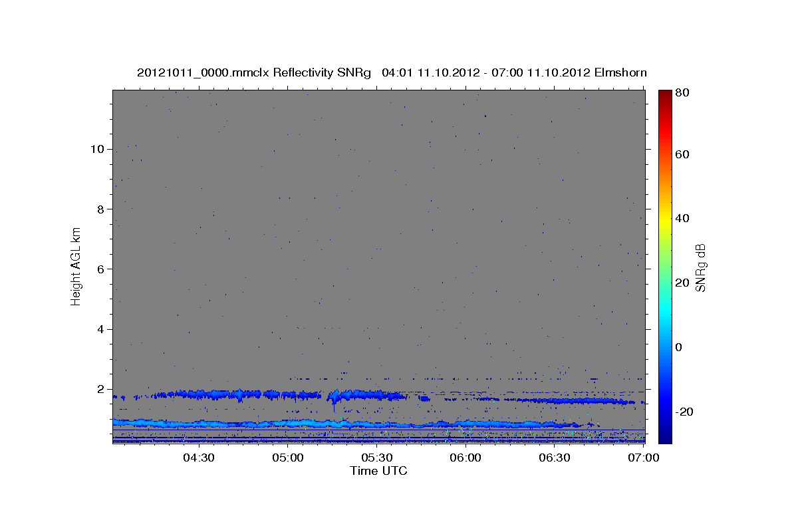Click the plot title text starting "20121011_0000.mmclx"
Viewport: 798px width, 532px height.
point(392,72)
